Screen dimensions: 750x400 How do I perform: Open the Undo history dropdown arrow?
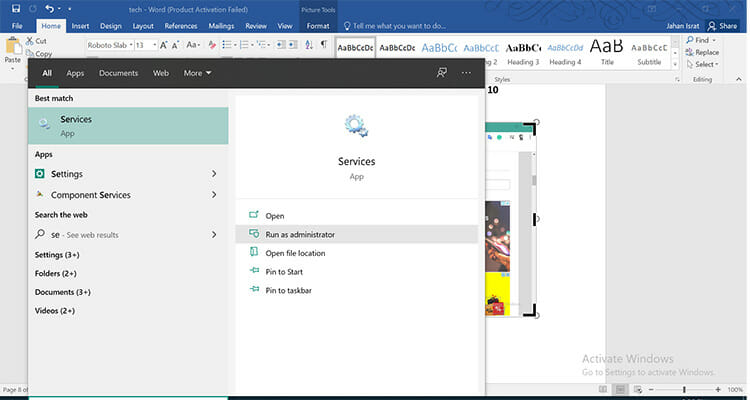pos(59,9)
